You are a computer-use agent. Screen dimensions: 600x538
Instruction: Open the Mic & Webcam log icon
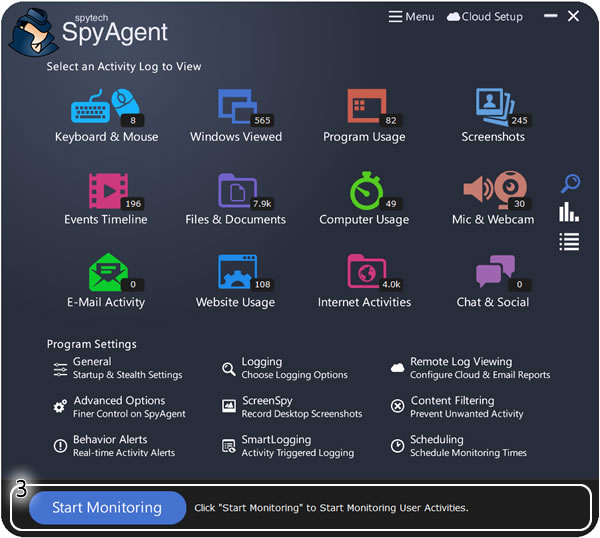tap(496, 190)
